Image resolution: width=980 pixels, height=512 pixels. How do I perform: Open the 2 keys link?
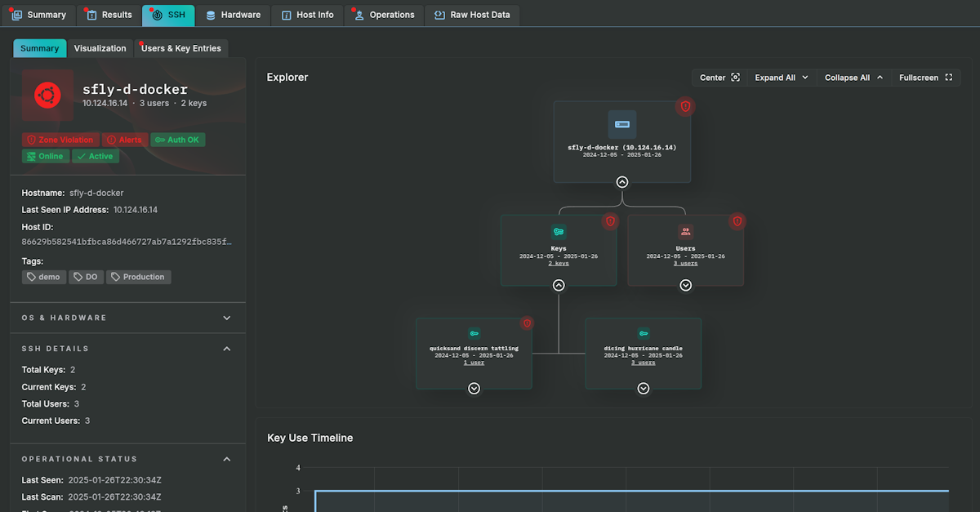pyautogui.click(x=559, y=264)
